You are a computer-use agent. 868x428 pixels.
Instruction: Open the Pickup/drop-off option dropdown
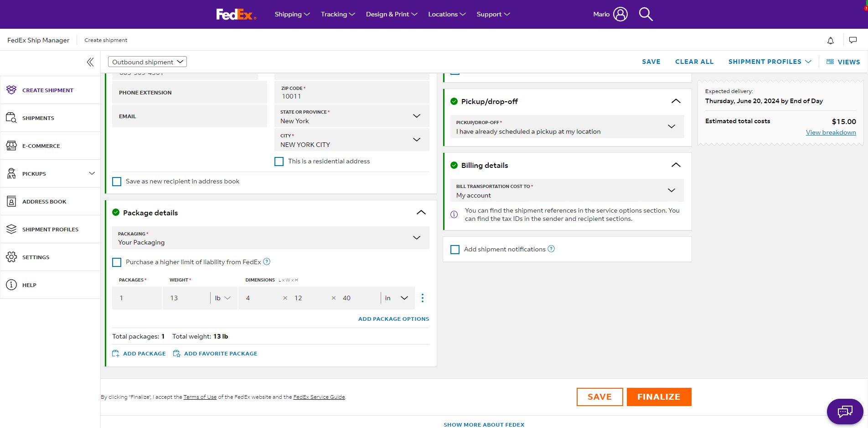coord(567,127)
